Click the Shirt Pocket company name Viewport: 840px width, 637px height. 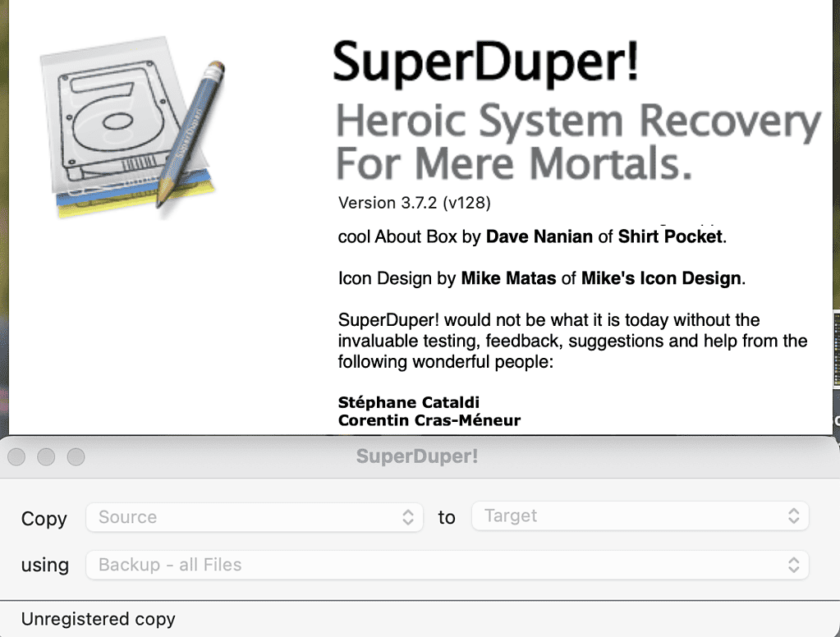[670, 236]
